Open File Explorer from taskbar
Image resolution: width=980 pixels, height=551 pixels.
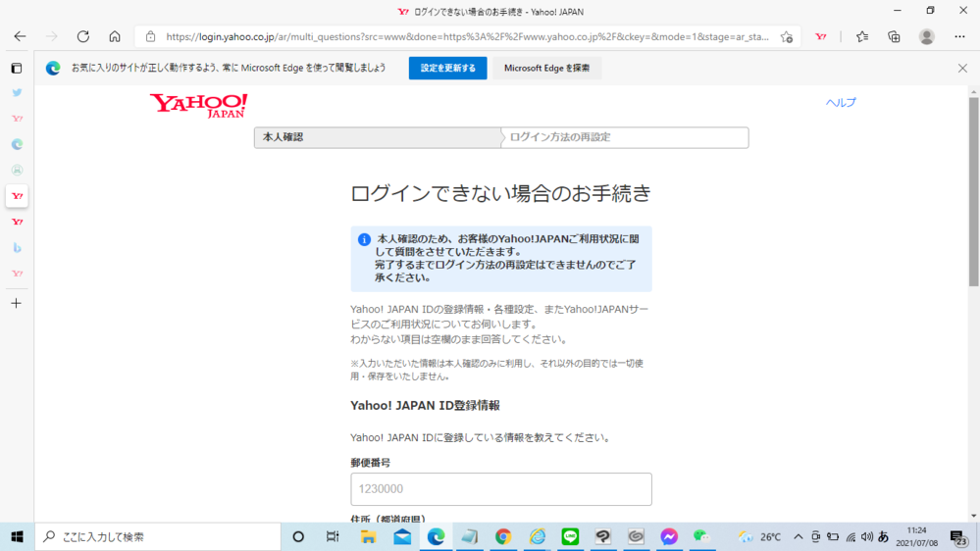[368, 536]
